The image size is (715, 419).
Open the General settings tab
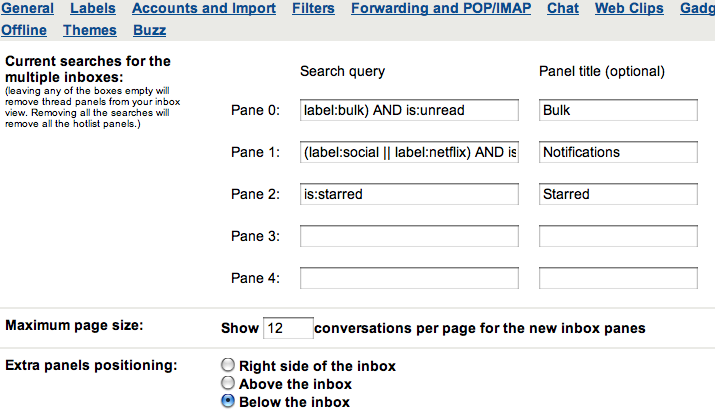(x=27, y=8)
